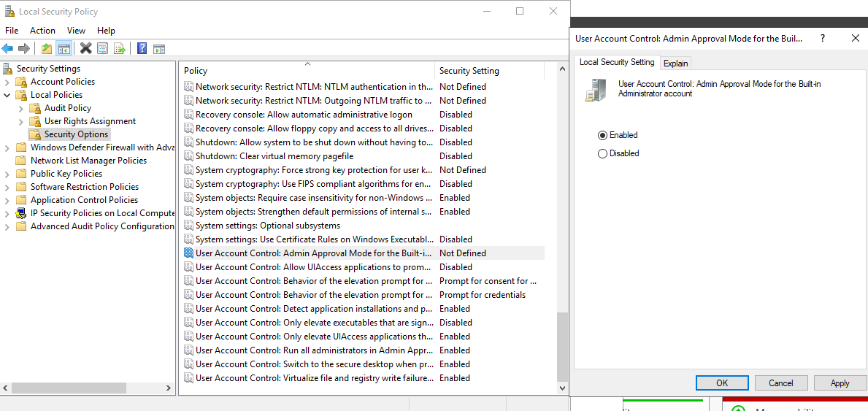Viewport: 868px width, 411px height.
Task: Click the Security Options folder icon
Action: (36, 134)
